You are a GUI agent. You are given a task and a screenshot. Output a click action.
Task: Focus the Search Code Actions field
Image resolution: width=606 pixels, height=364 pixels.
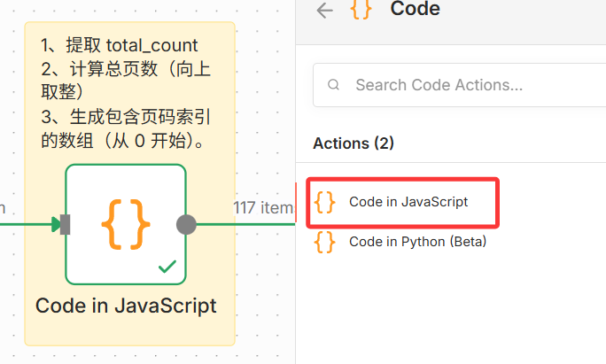pos(461,85)
